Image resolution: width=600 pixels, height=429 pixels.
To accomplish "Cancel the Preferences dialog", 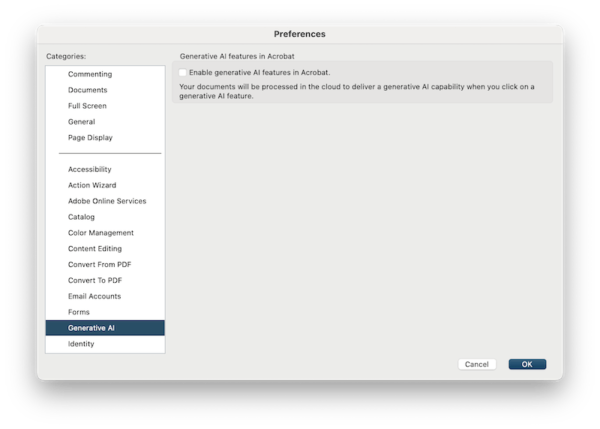I will 477,364.
